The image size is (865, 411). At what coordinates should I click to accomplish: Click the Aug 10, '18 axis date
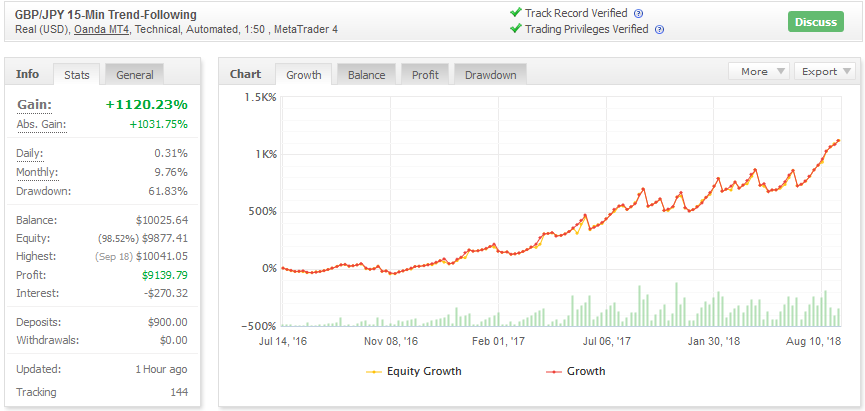tap(814, 341)
